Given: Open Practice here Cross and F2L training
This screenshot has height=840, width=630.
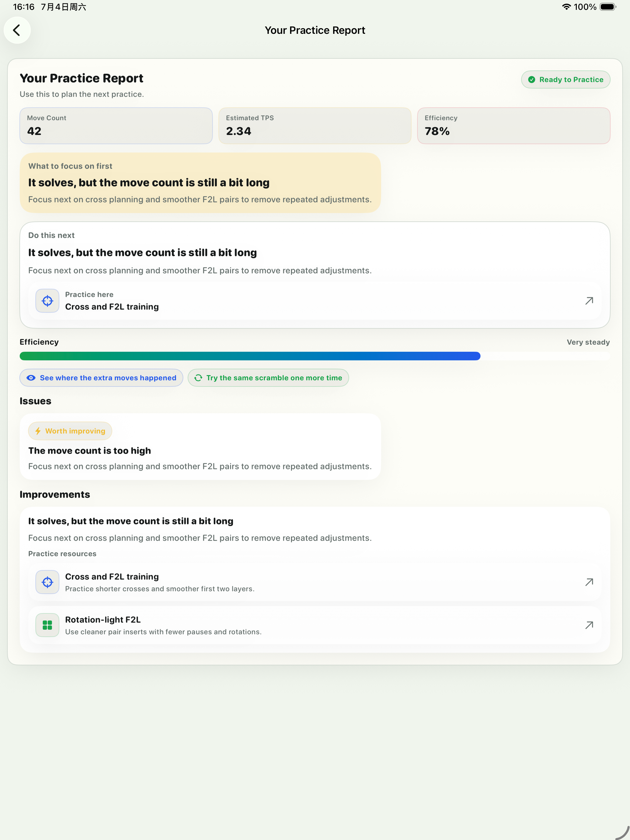Looking at the screenshot, I should click(x=315, y=301).
